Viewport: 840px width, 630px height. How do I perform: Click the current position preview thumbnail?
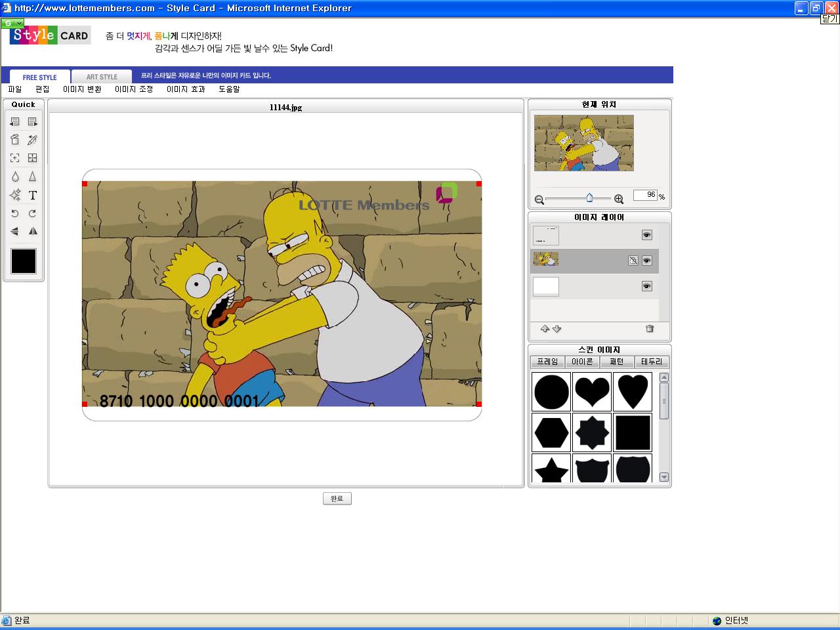point(584,143)
